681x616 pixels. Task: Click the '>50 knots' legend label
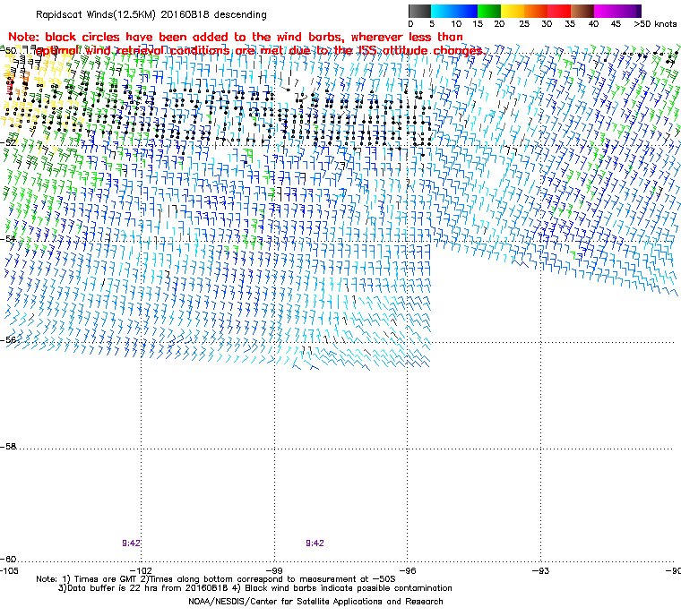click(x=655, y=24)
